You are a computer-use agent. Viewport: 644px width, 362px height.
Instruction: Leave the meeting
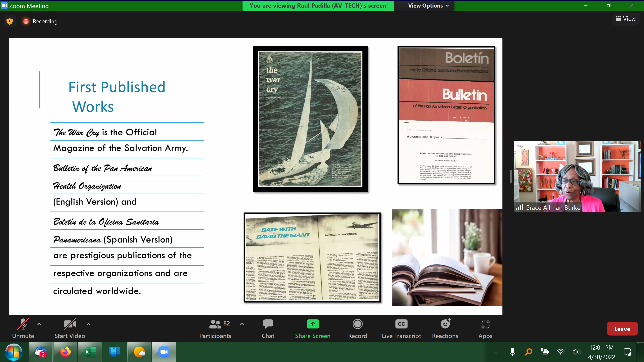622,329
